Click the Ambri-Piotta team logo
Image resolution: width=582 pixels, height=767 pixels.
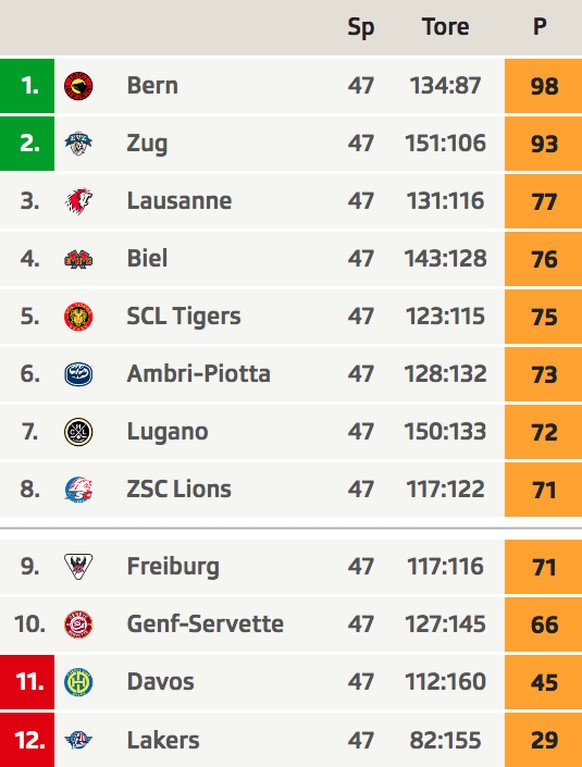pos(78,374)
